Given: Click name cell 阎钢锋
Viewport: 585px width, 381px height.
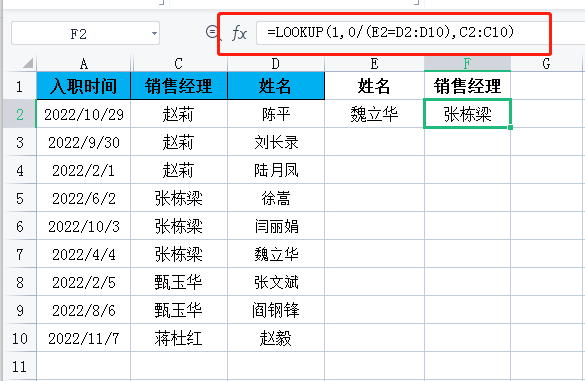Looking at the screenshot, I should (276, 310).
